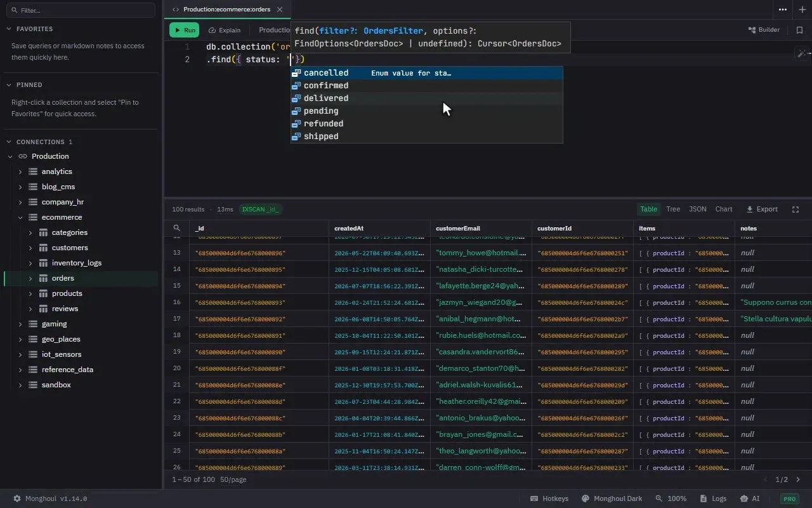Collapse the Connections section
812x508 pixels.
tap(10, 142)
